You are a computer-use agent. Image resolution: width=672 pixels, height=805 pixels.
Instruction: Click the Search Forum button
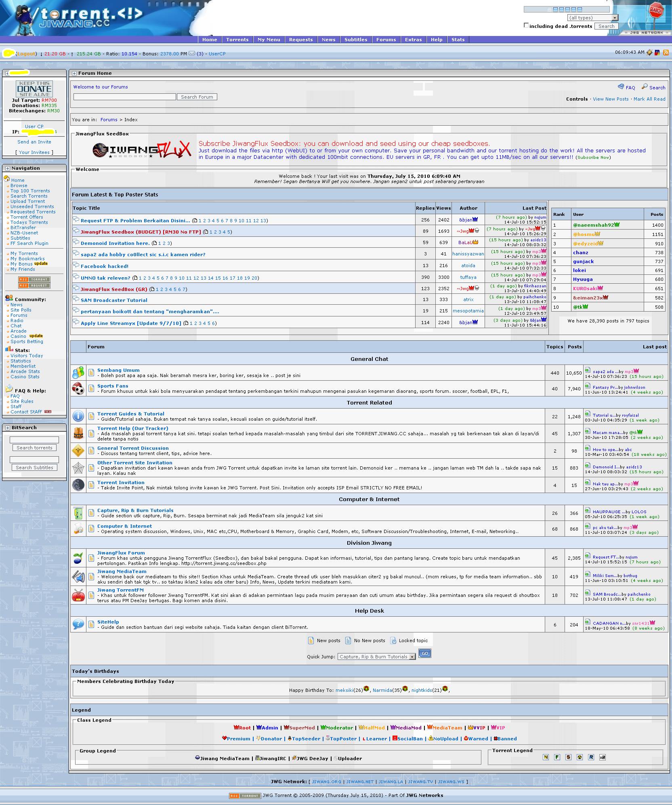coord(197,97)
